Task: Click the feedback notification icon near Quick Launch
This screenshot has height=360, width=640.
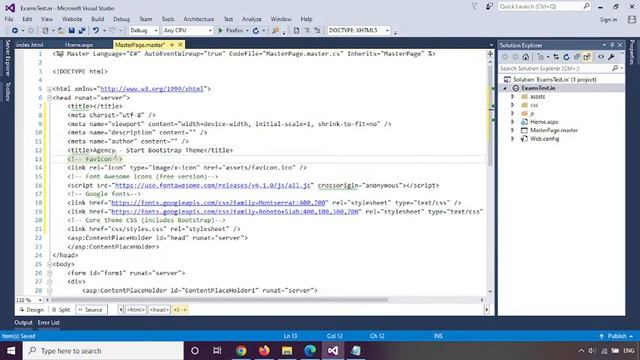Action: pos(489,7)
